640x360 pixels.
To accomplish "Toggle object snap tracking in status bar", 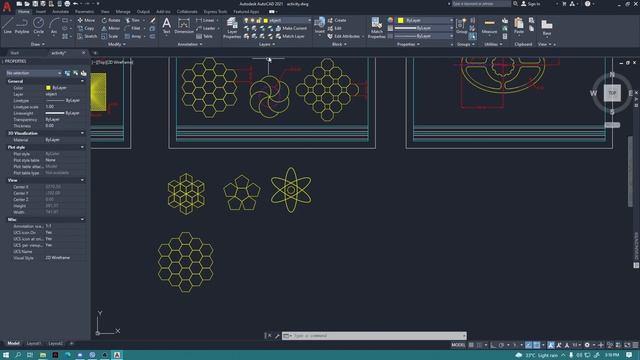I will pyautogui.click(x=529, y=345).
